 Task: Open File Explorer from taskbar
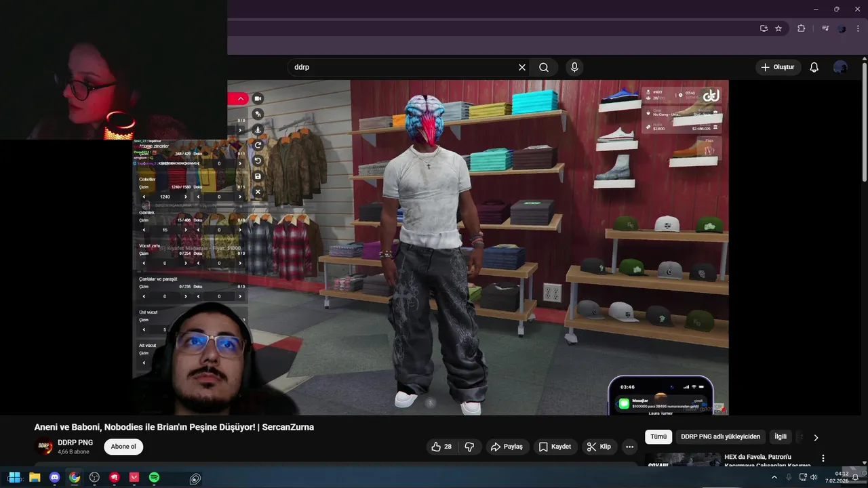point(35,478)
